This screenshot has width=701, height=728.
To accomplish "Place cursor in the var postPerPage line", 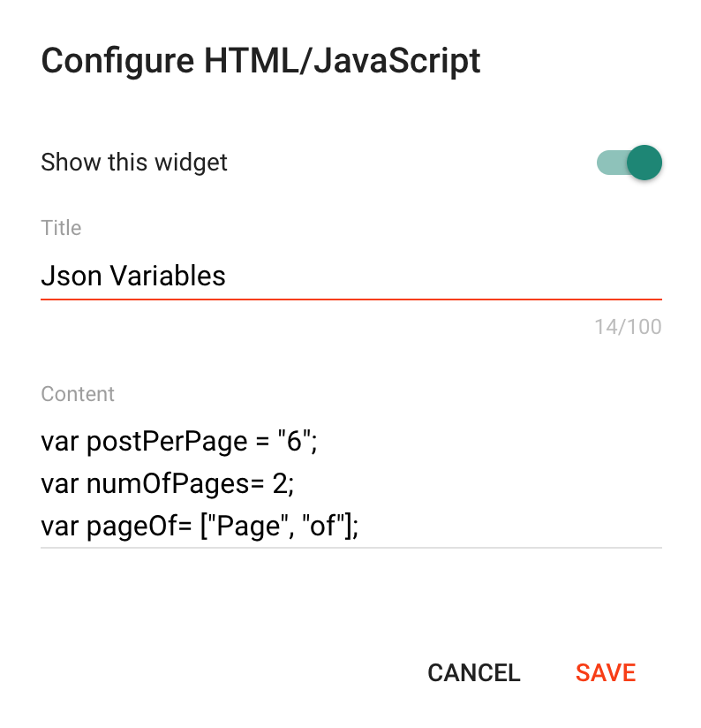I will (179, 441).
